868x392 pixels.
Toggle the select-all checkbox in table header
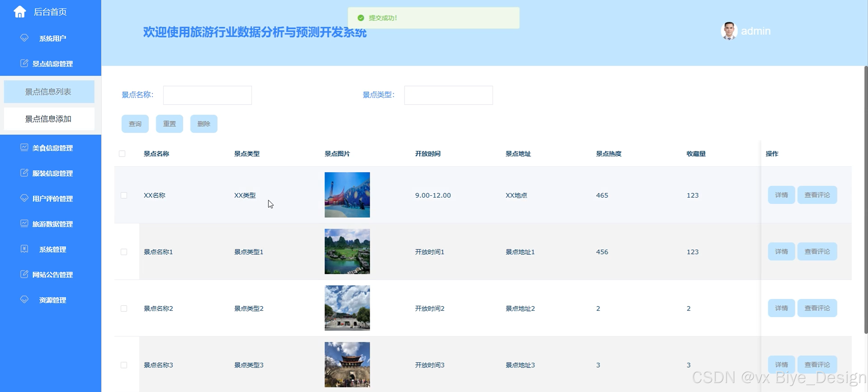(x=122, y=154)
